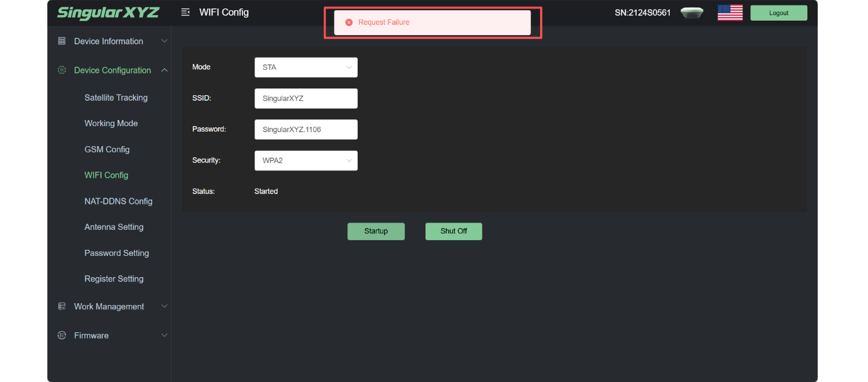Image resolution: width=868 pixels, height=382 pixels.
Task: Click into the SSID input field
Action: pyautogui.click(x=305, y=98)
